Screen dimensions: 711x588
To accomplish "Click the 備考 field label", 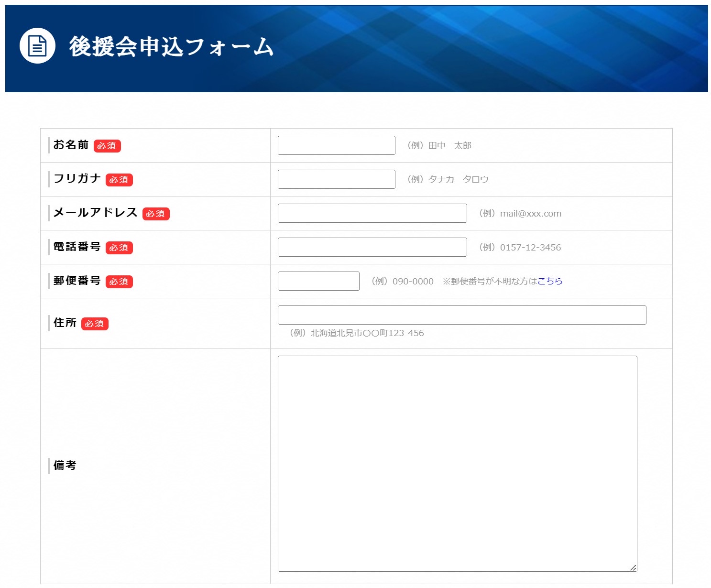I will (x=65, y=465).
